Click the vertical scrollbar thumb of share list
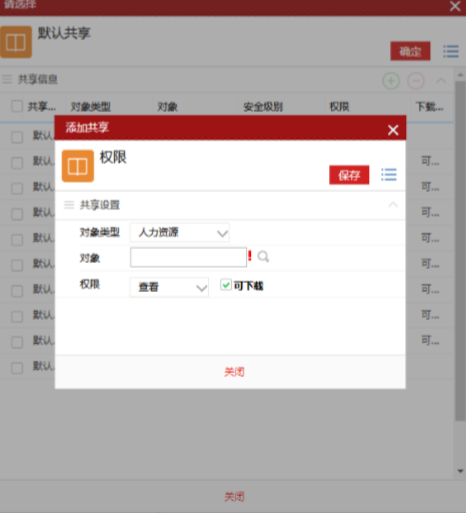Screen dimensions: 466x513 point(460,250)
